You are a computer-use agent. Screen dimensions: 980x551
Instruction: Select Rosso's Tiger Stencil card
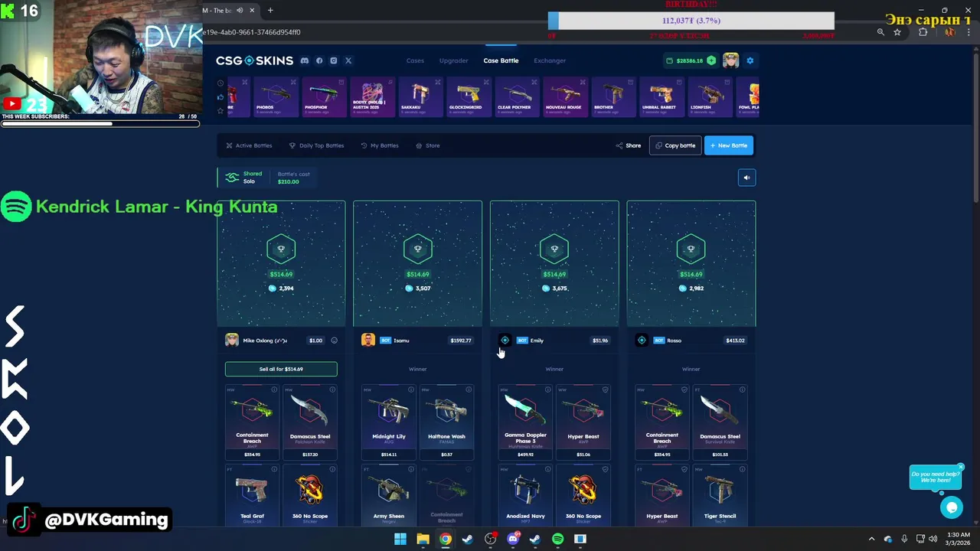[720, 496]
